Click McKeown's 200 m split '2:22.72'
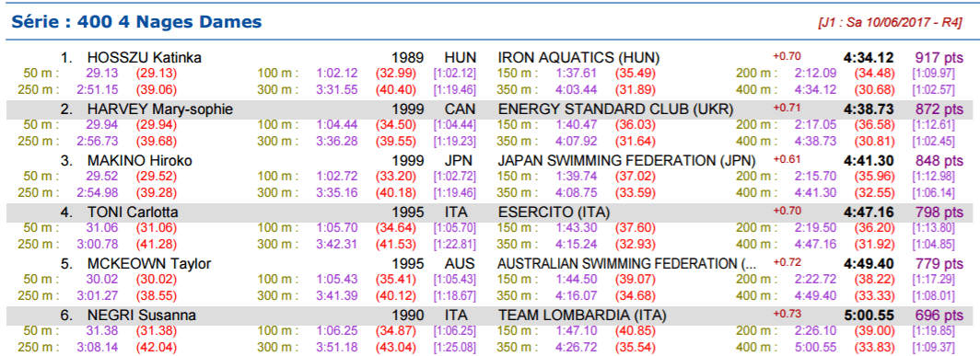This screenshot has width=980, height=356. pyautogui.click(x=816, y=279)
